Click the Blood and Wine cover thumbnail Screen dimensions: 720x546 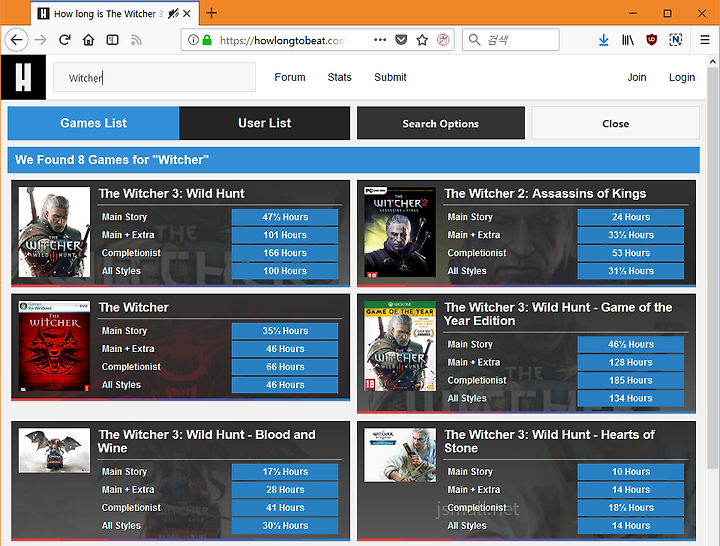pyautogui.click(x=54, y=450)
